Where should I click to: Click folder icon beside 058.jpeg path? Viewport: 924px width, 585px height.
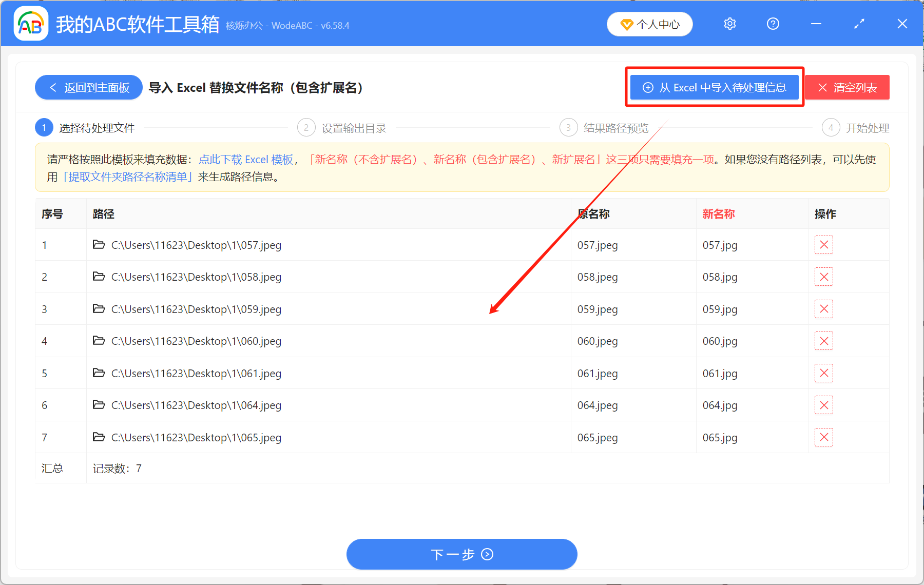[99, 277]
